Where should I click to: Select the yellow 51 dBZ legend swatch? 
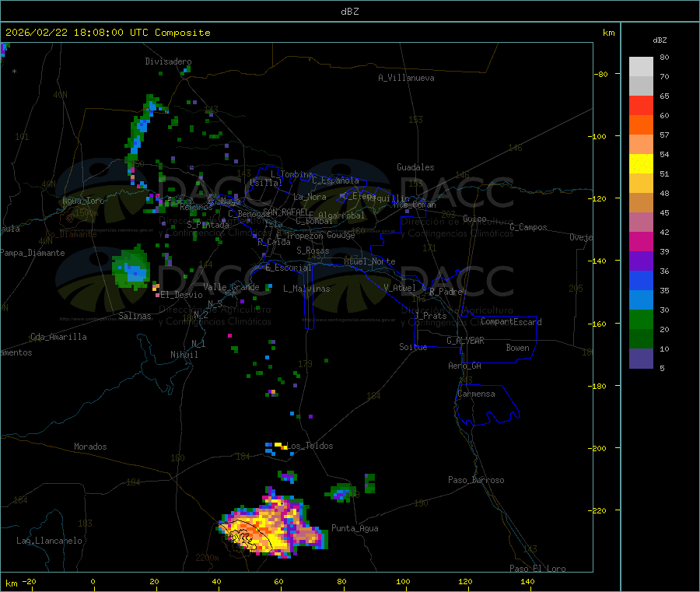point(641,164)
